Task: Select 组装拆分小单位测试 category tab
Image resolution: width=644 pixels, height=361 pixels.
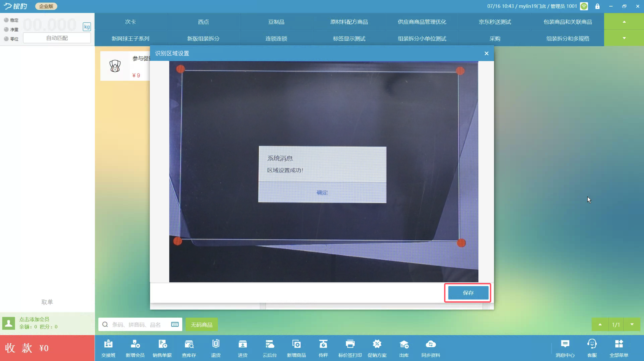Action: click(x=422, y=38)
